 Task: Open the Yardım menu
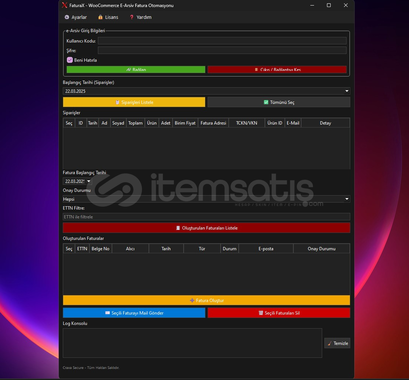(140, 17)
